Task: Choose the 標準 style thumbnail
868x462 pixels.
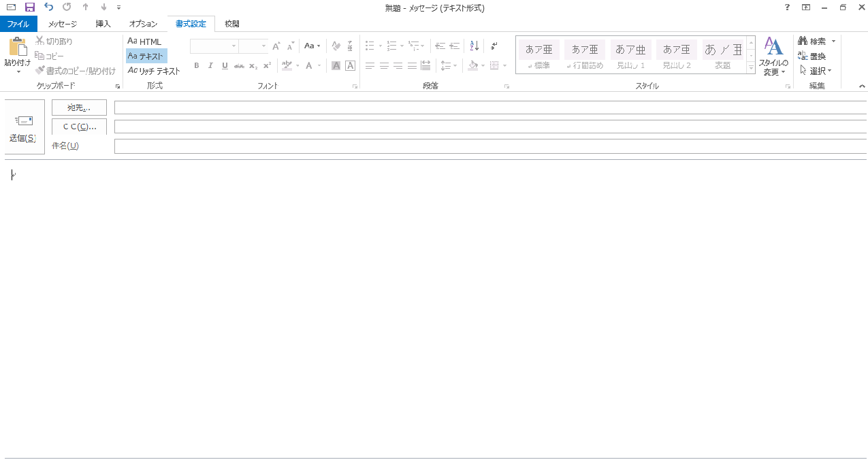Action: pyautogui.click(x=539, y=54)
